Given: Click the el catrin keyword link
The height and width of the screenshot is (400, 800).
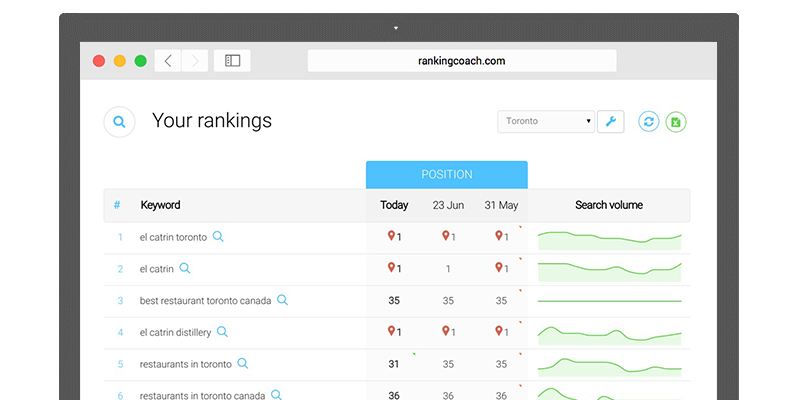Looking at the screenshot, I should tap(156, 269).
